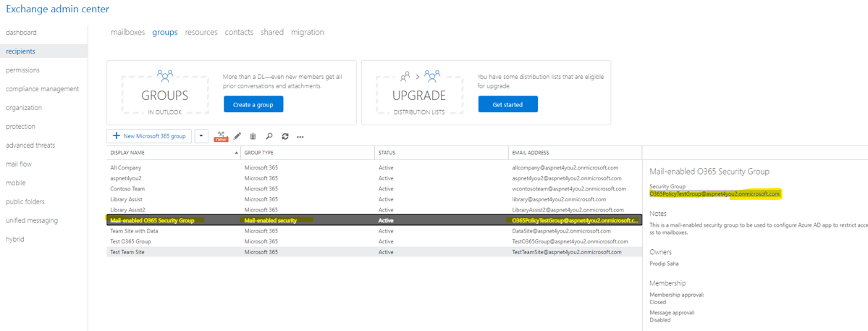This screenshot has height=331, width=868.
Task: Select the Test Team Site row
Action: pos(374,252)
